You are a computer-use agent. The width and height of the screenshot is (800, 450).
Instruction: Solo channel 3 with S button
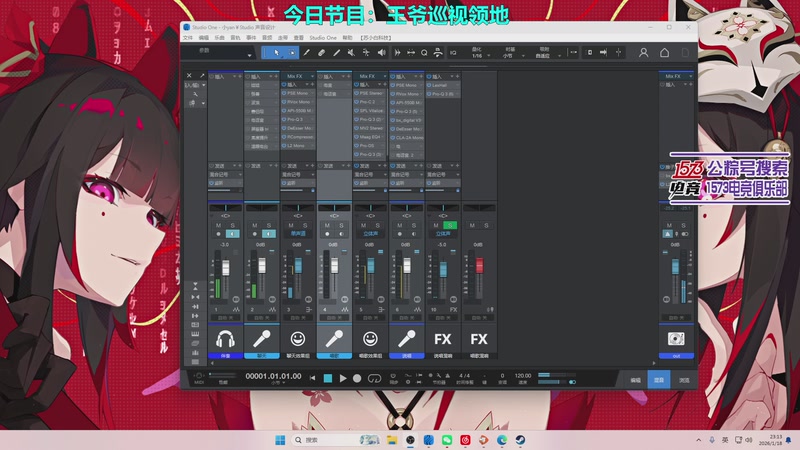305,225
